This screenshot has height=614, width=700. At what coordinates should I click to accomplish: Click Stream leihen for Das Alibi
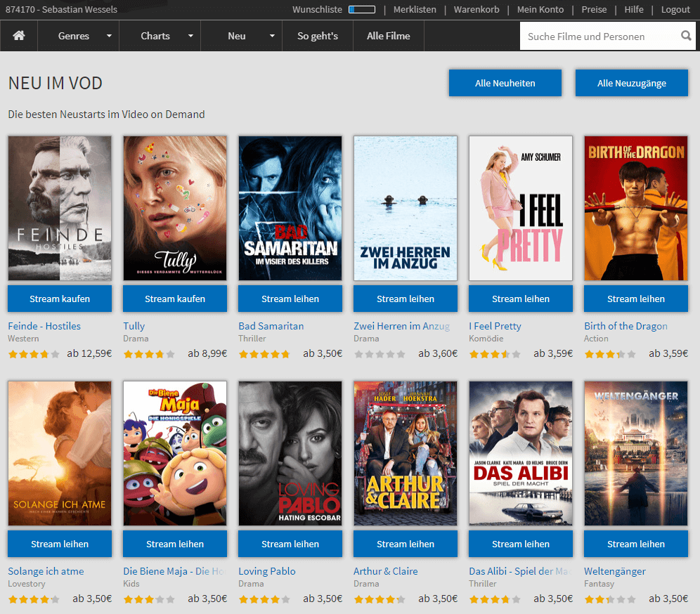pyautogui.click(x=521, y=544)
